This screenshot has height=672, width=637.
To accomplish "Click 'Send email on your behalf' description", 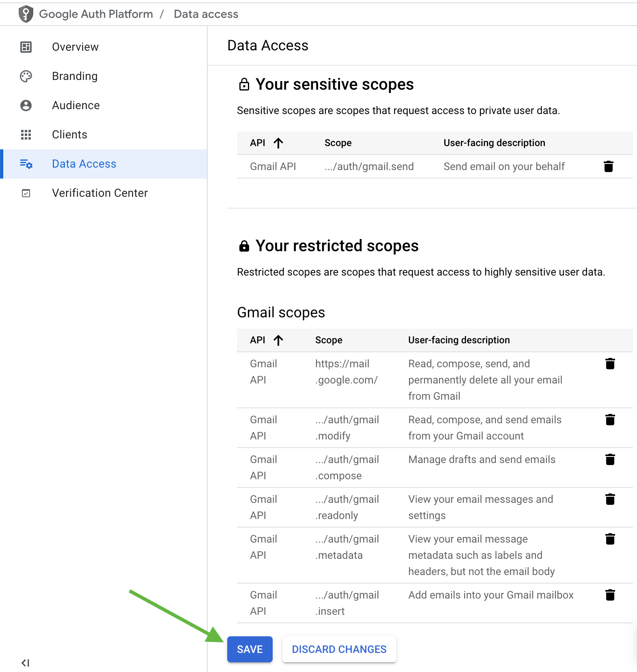I will click(x=504, y=166).
